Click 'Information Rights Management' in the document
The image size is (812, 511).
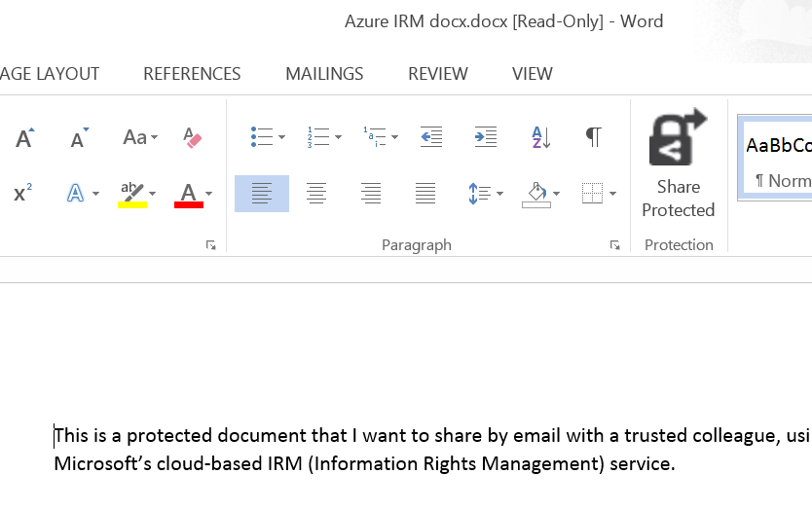[456, 463]
